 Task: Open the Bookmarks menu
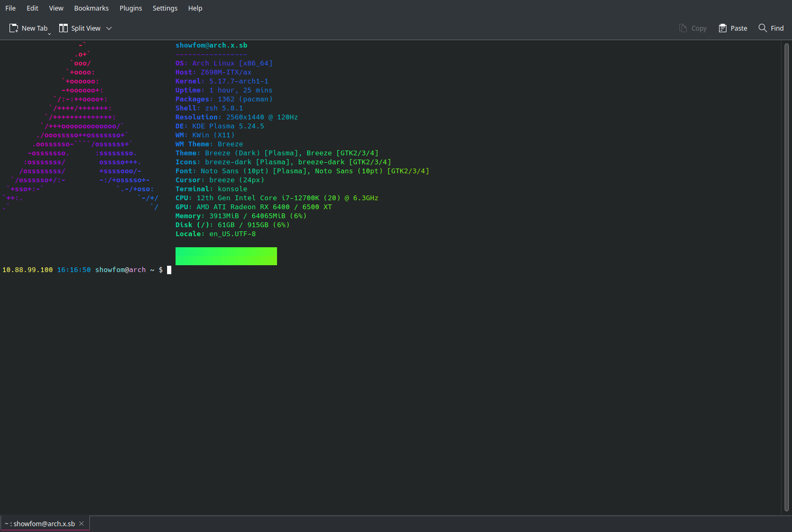91,8
